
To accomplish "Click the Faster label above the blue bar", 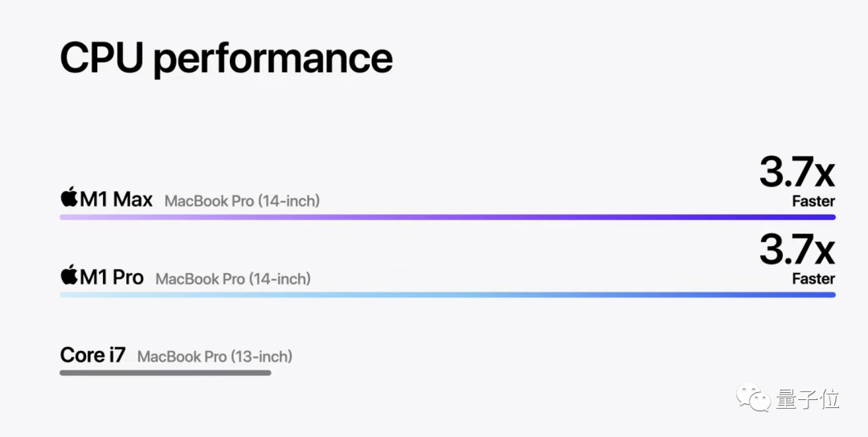I will point(813,279).
